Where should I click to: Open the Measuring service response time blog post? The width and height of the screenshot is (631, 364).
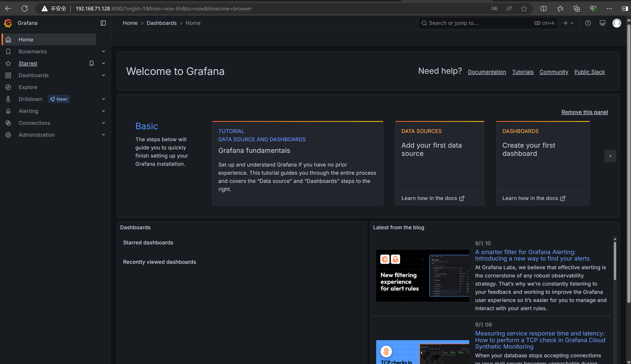(540, 340)
